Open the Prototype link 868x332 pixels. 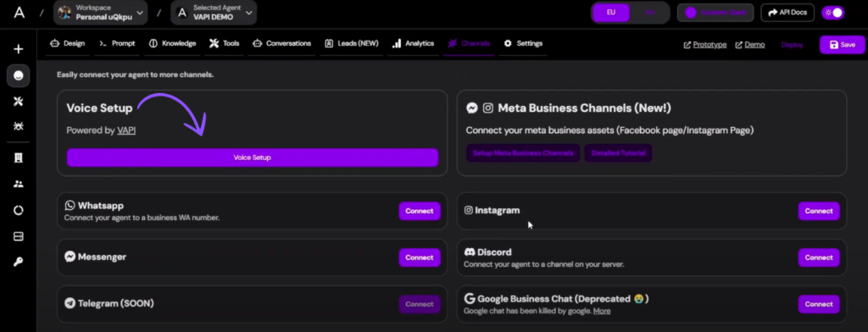tap(705, 45)
